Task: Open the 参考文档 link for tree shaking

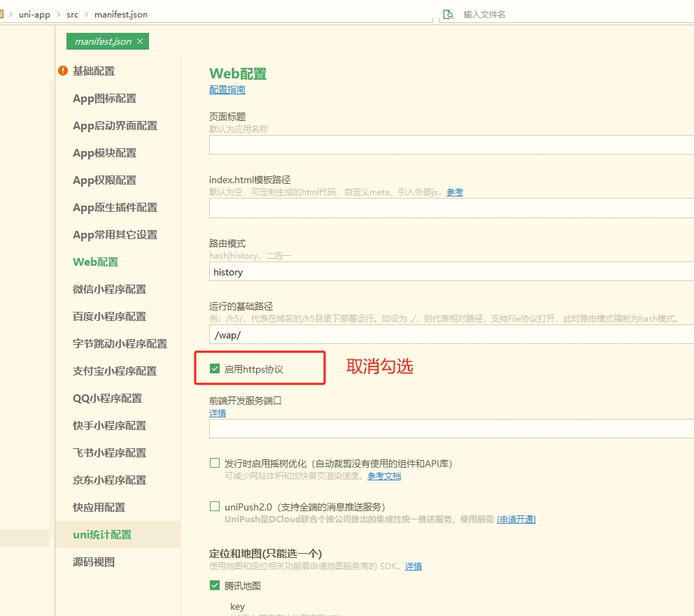Action: 384,476
